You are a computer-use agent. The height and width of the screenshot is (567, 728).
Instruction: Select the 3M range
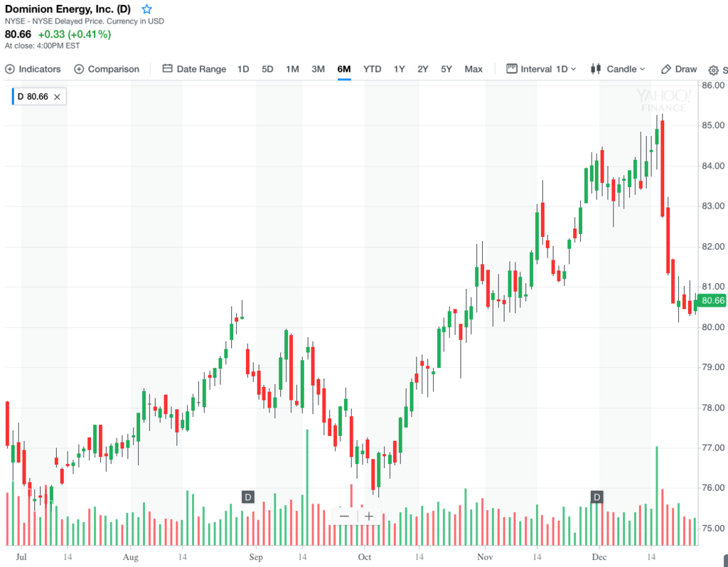click(x=318, y=69)
